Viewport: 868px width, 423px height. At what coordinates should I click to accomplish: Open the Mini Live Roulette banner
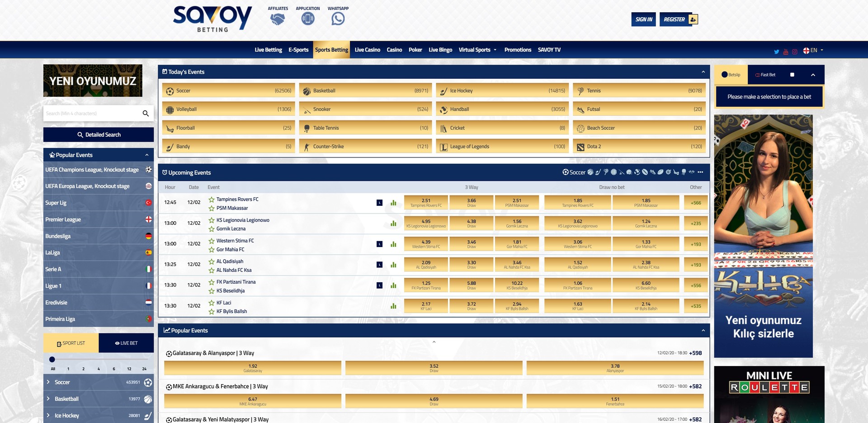click(769, 394)
